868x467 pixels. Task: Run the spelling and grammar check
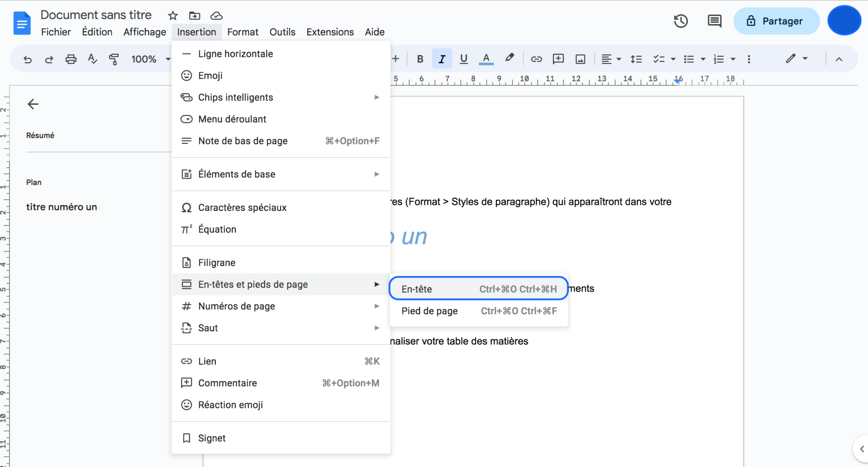92,59
